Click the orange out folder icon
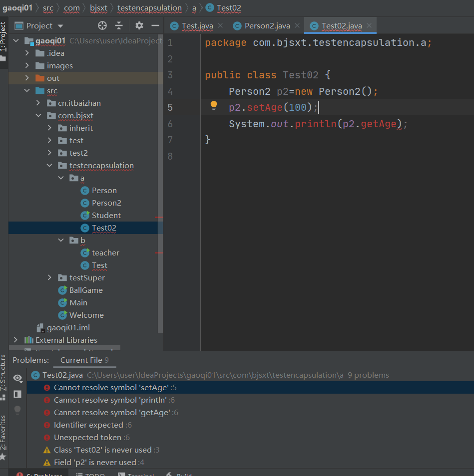This screenshot has width=474, height=476. click(40, 78)
